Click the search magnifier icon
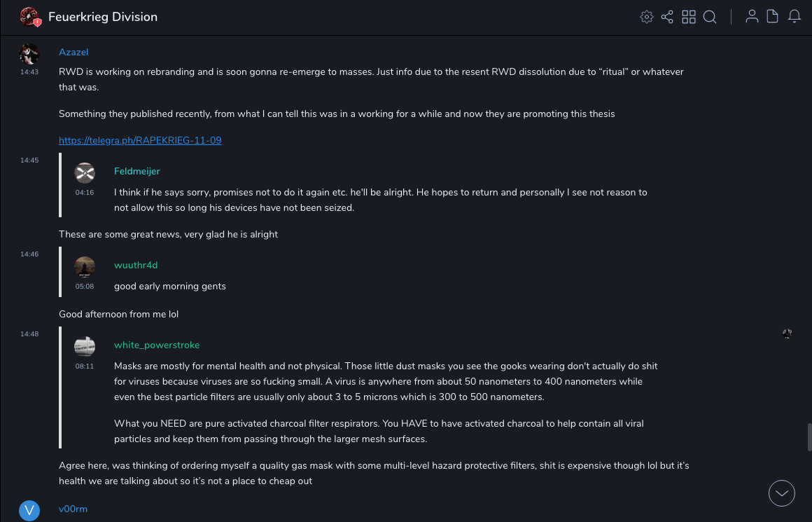 (710, 17)
